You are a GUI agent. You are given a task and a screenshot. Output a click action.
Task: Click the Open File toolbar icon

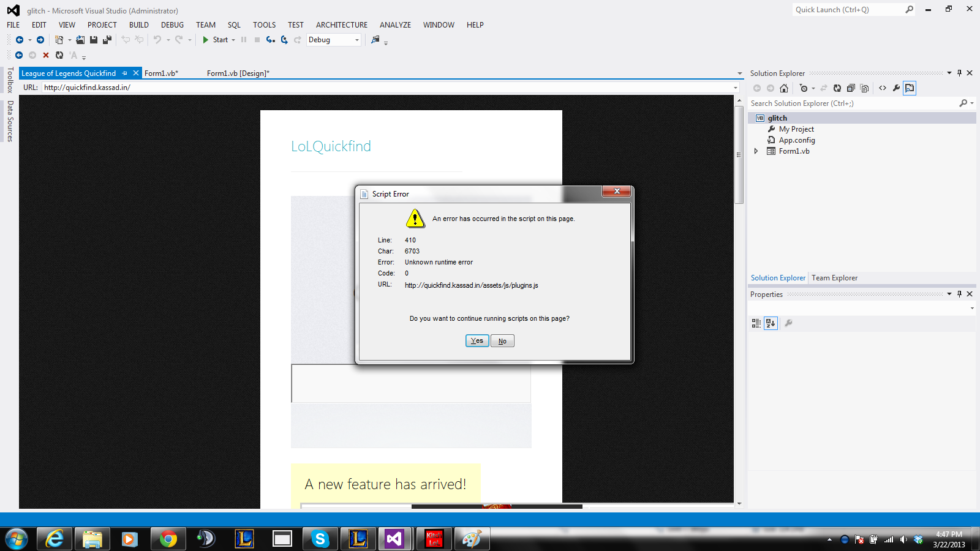(80, 40)
